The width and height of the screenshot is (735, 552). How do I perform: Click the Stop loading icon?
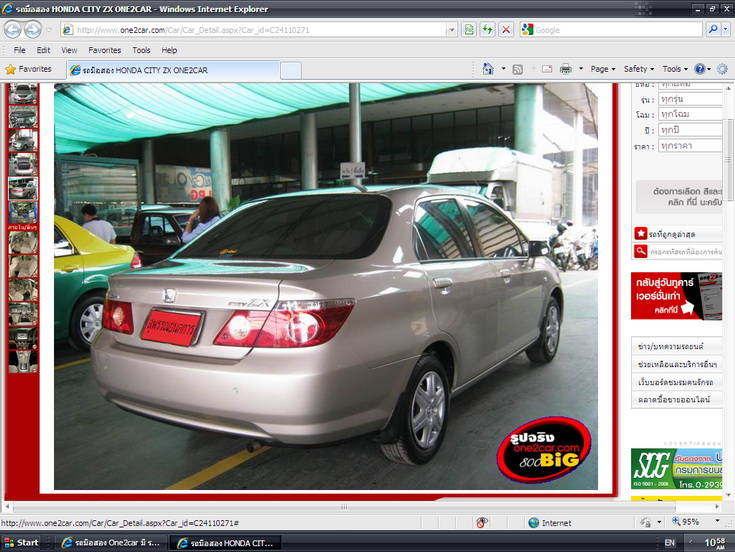coord(505,30)
